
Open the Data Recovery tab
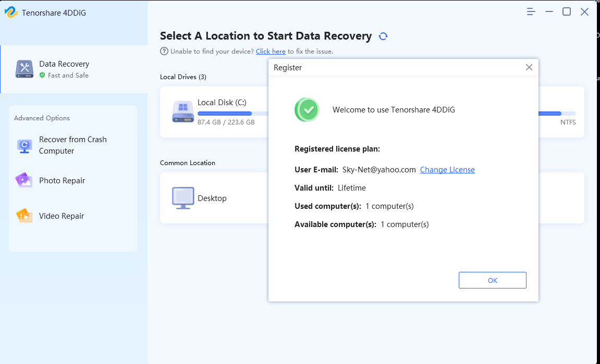74,69
